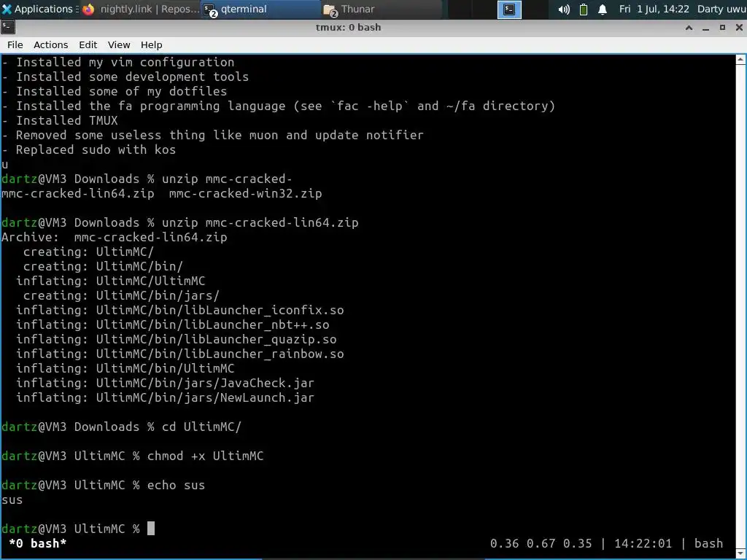Select the qterminal taskbar item

pyautogui.click(x=259, y=9)
